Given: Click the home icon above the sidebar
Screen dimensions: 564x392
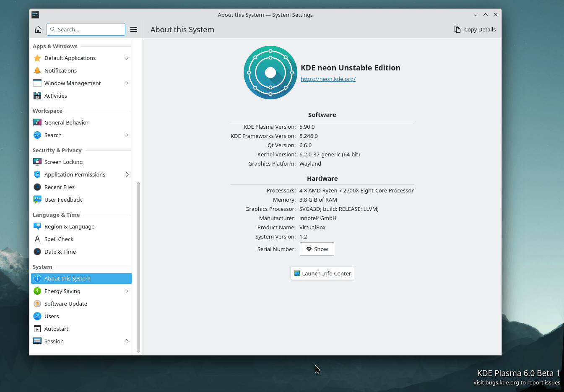Looking at the screenshot, I should [x=38, y=29].
